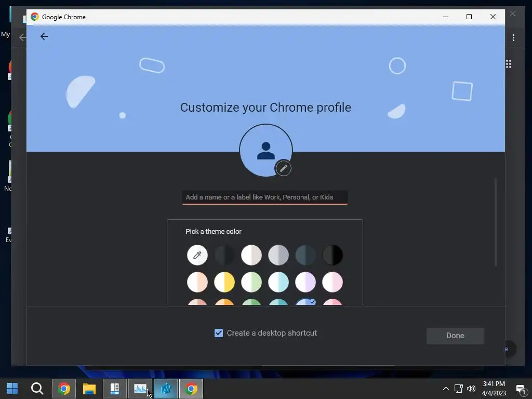532x399 pixels.
Task: Open the Windows Start menu
Action: click(x=12, y=389)
